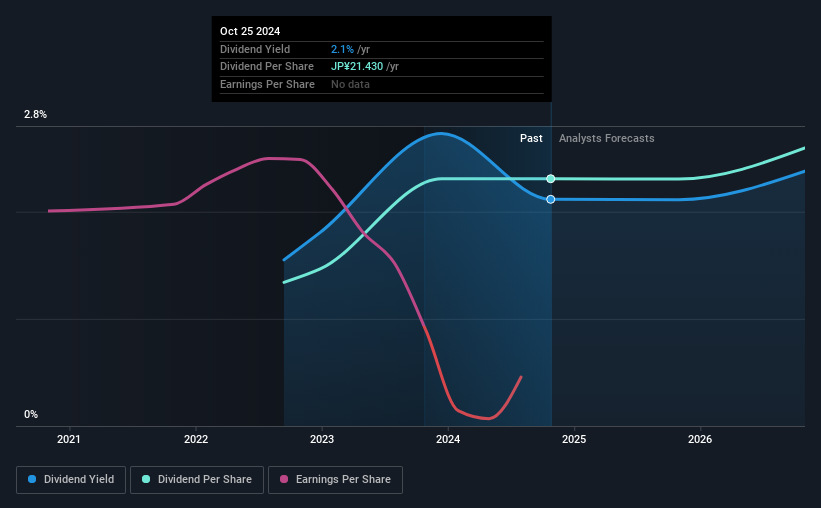Toggle the Earnings Per Share legend button

[335, 480]
